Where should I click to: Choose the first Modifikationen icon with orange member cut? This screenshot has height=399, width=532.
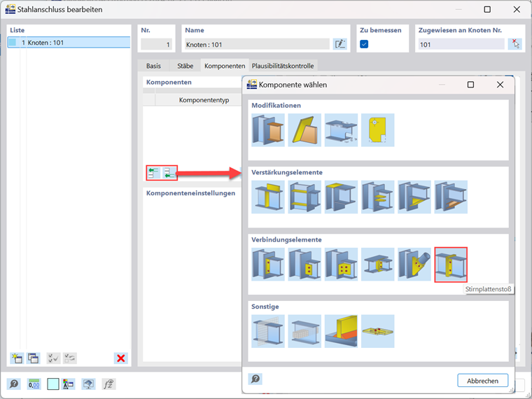point(268,130)
